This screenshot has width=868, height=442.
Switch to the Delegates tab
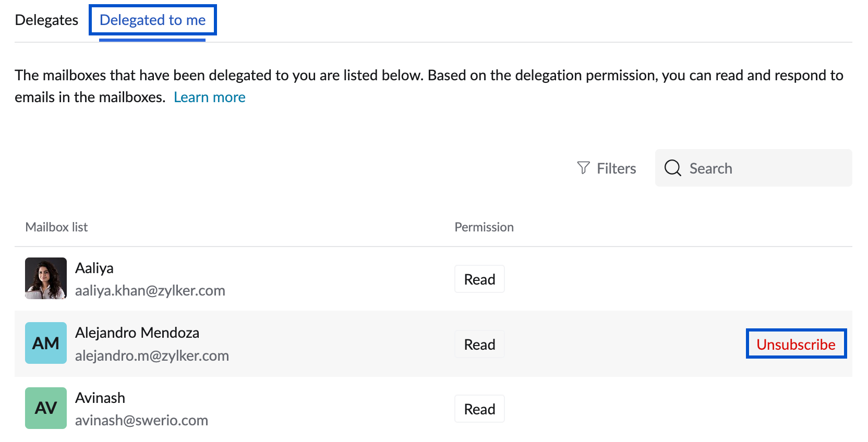tap(46, 20)
